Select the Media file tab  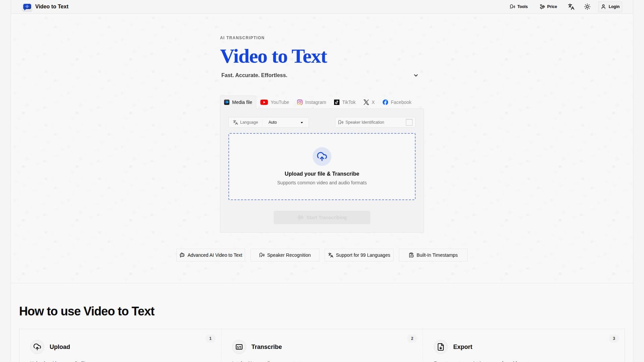pos(238,102)
